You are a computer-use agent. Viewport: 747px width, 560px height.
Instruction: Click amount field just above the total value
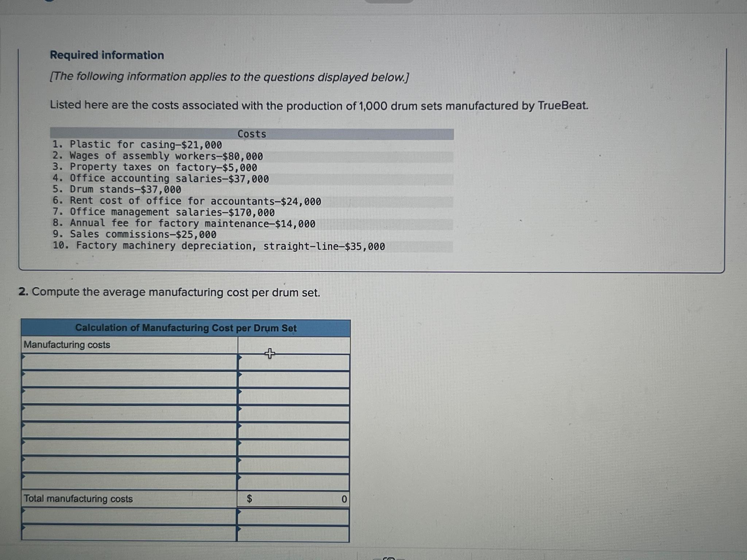point(294,482)
